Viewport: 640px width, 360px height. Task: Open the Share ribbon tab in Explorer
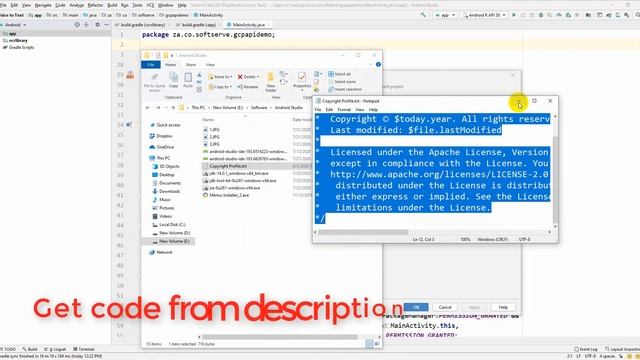click(x=191, y=65)
